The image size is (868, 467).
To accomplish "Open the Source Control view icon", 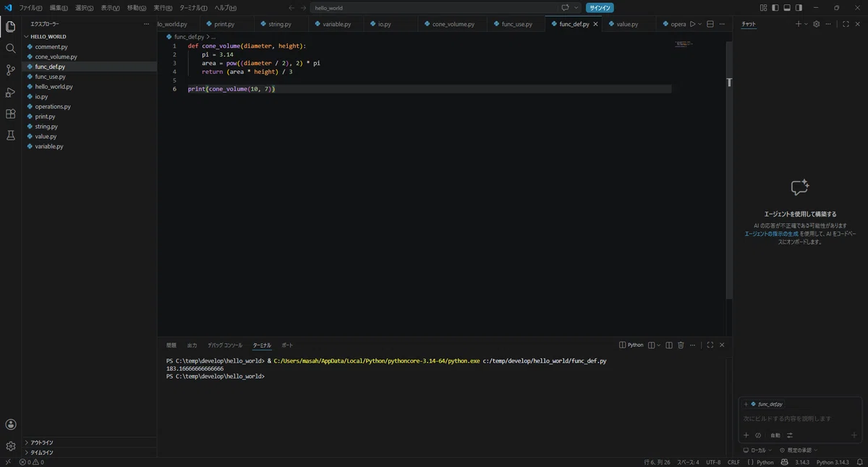I will tap(10, 70).
